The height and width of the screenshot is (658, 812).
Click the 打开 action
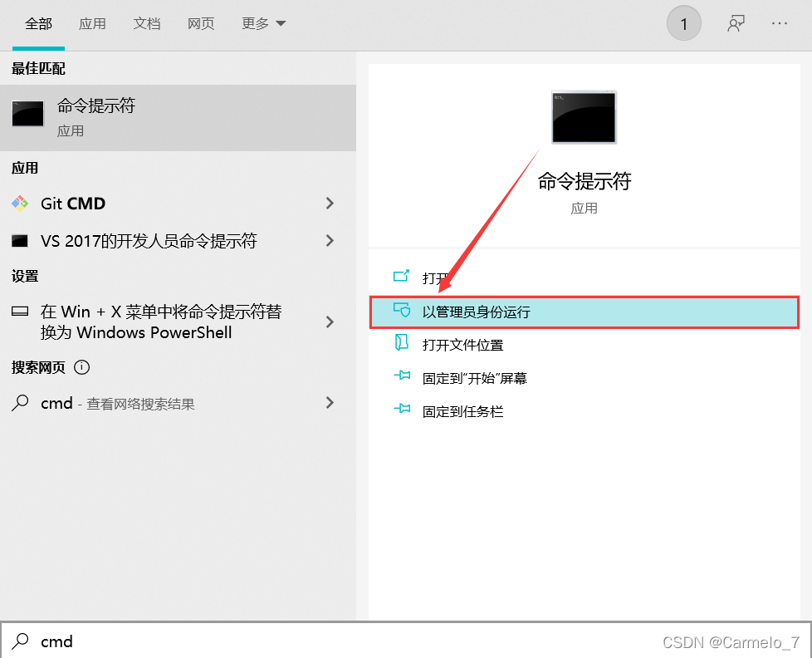[585, 279]
